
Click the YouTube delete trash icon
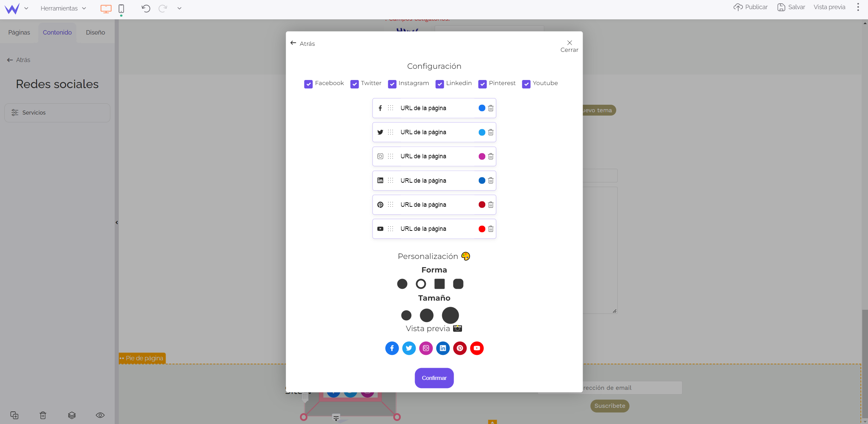tap(491, 228)
